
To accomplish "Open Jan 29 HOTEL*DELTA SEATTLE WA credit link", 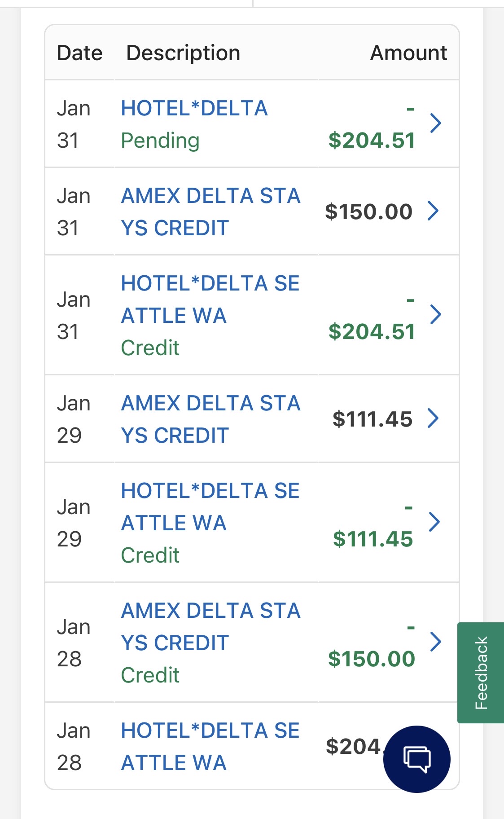I will coord(210,507).
